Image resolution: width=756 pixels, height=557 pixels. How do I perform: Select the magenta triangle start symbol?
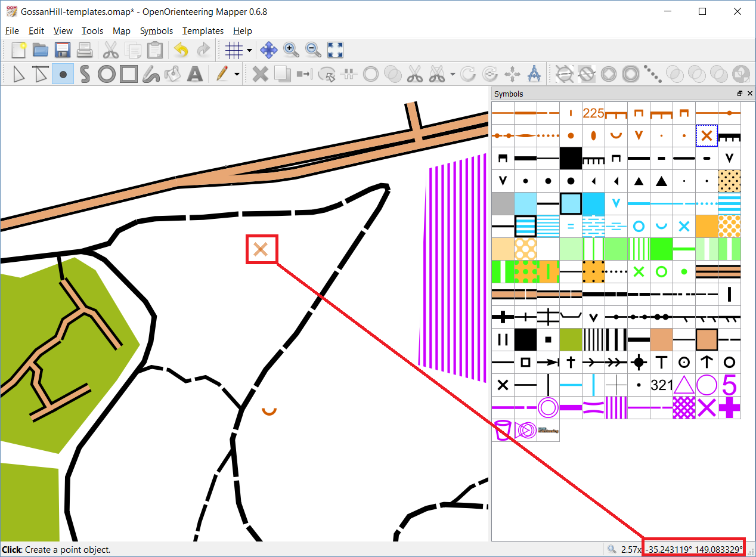point(684,385)
